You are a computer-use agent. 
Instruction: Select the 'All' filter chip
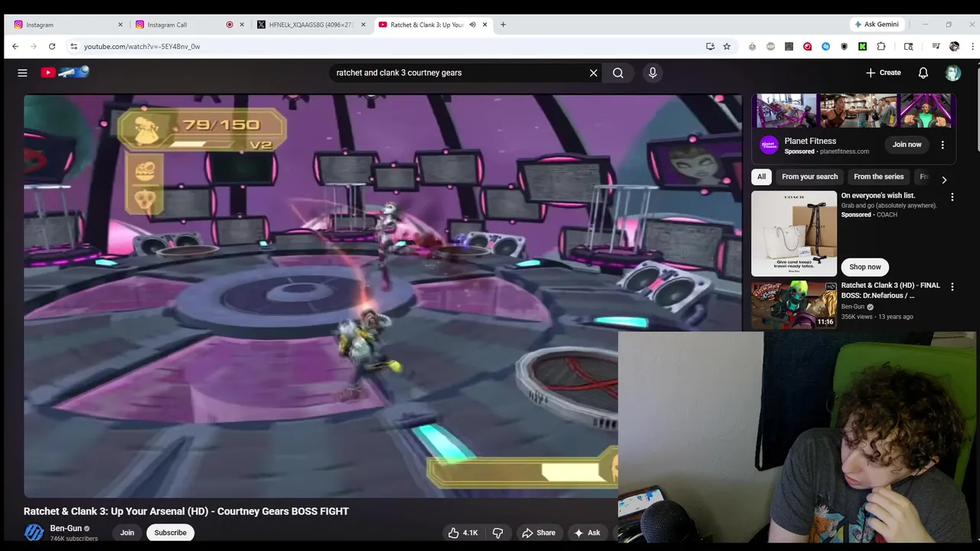(761, 177)
